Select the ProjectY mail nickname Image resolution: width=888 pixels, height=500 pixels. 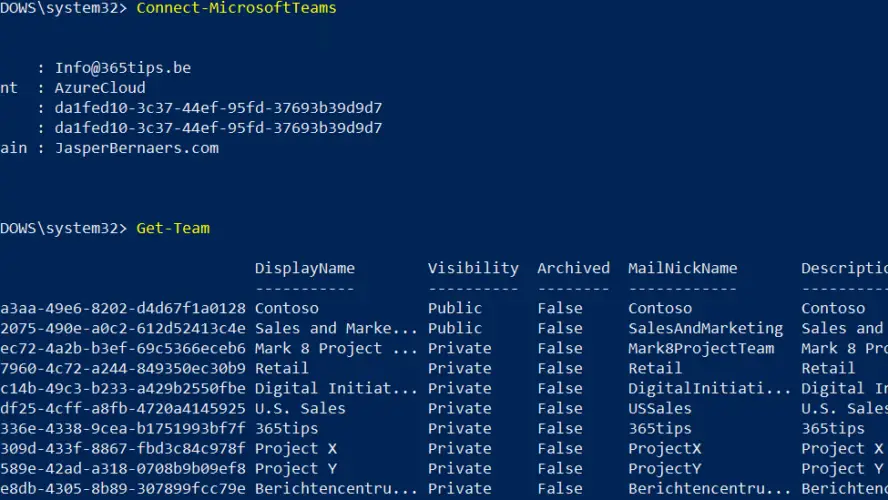coord(664,468)
